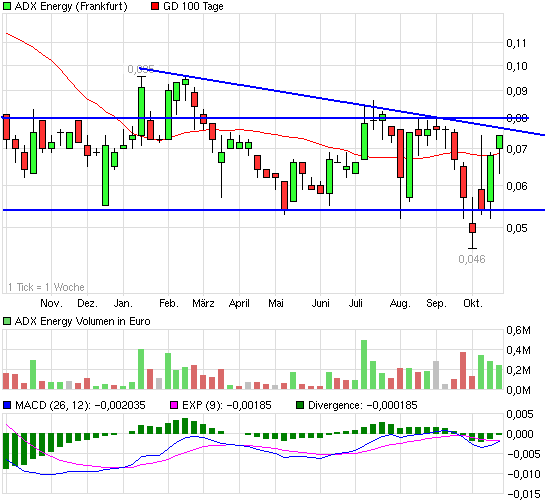Click the Aug. month label
The height and width of the screenshot is (502, 545).
tap(400, 303)
